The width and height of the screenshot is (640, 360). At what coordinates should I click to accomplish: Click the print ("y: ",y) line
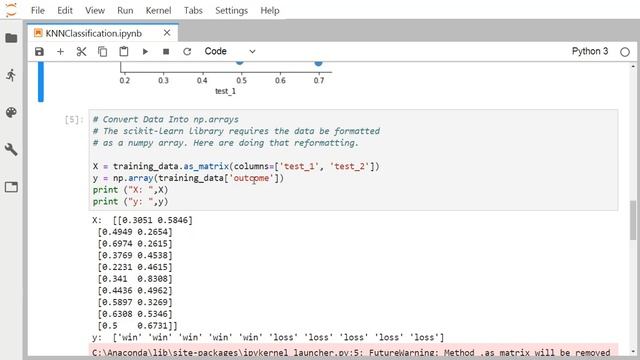coord(130,202)
